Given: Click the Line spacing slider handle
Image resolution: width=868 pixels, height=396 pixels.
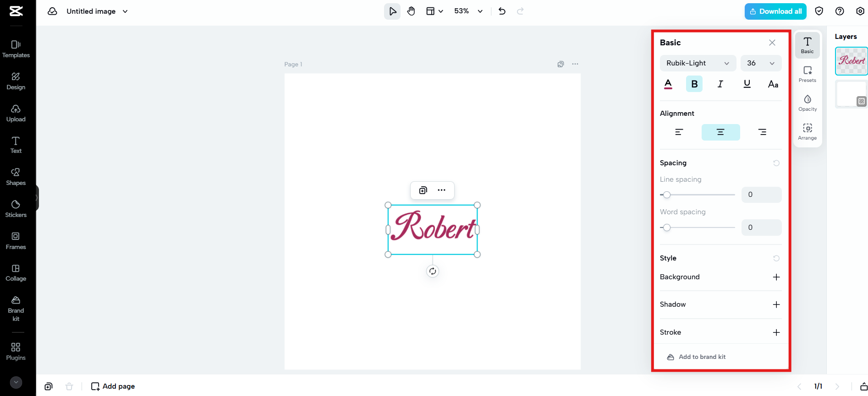Looking at the screenshot, I should click(667, 195).
